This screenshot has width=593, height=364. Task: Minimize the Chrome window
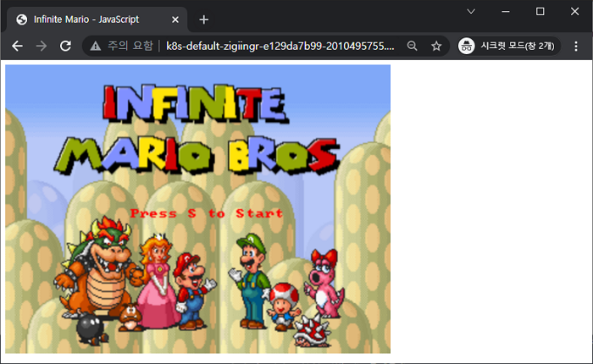click(506, 11)
